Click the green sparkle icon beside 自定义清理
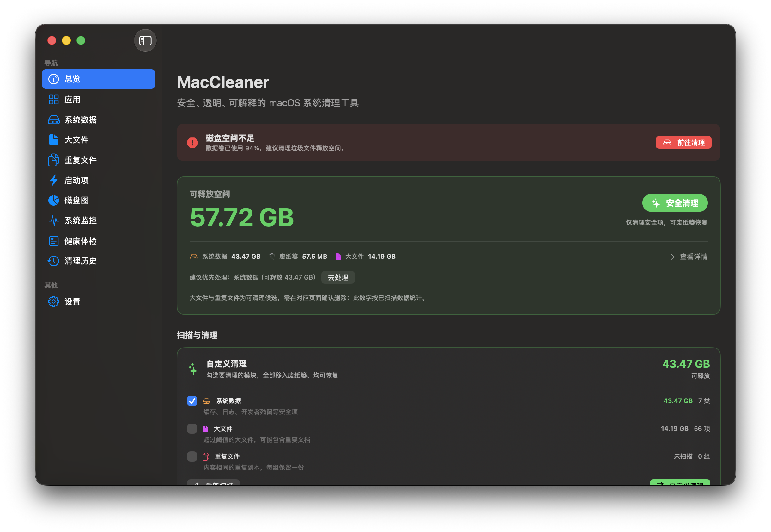The width and height of the screenshot is (771, 532). (x=193, y=369)
